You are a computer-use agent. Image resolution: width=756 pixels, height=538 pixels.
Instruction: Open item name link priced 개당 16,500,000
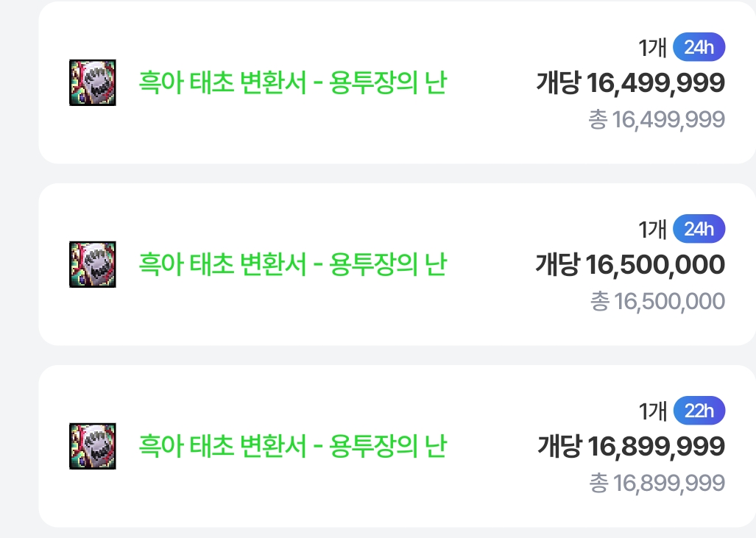pyautogui.click(x=292, y=264)
